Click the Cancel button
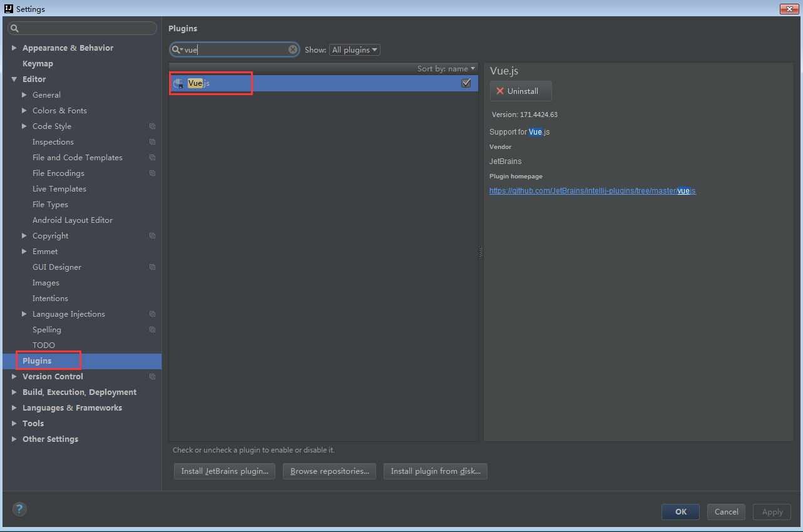This screenshot has height=532, width=803. coord(726,511)
